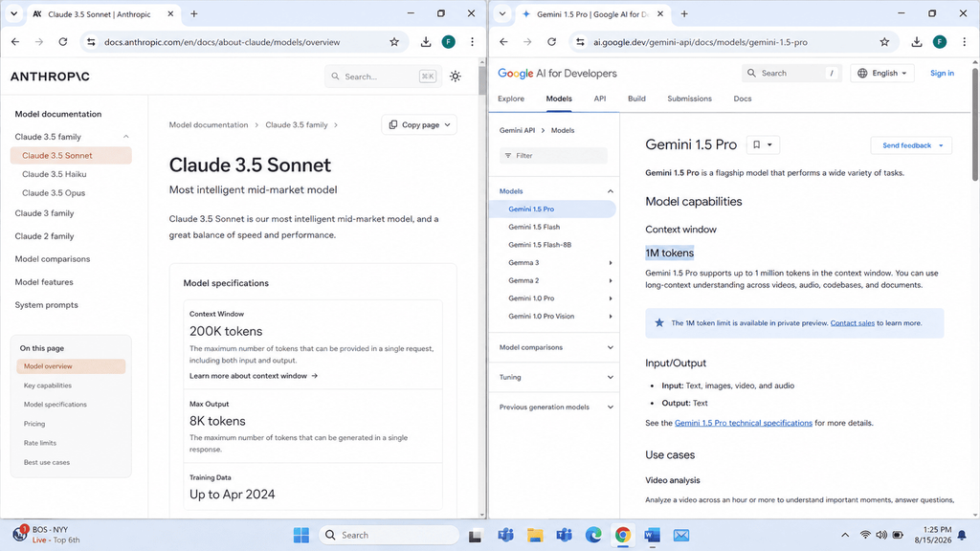Bookmark the Gemini page with the star icon
This screenshot has height=551, width=980.
(x=883, y=42)
